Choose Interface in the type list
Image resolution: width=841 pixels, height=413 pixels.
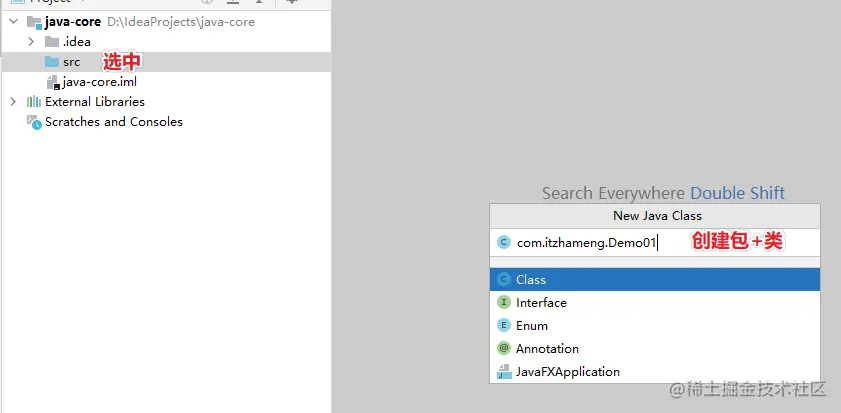tap(655, 303)
